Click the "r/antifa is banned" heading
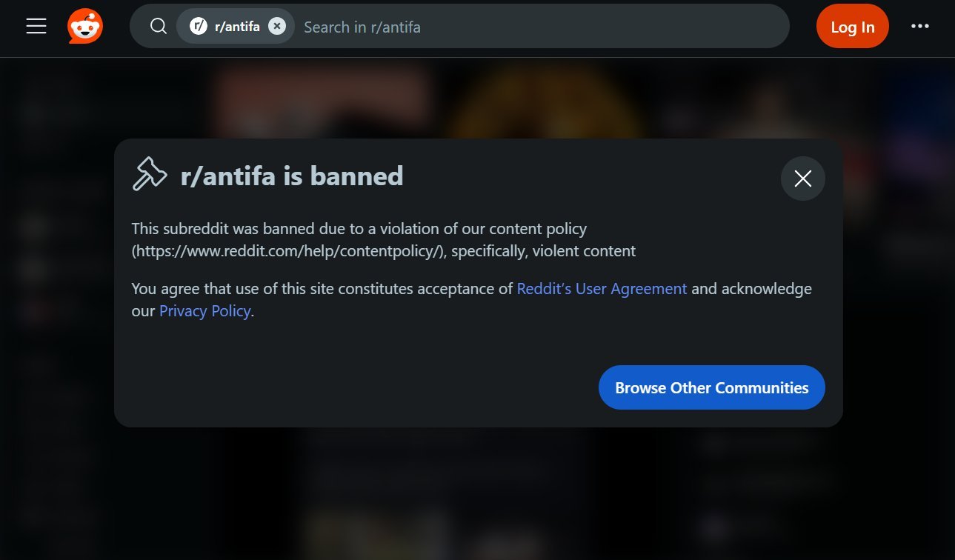Screen dimensions: 955x560 (292, 176)
